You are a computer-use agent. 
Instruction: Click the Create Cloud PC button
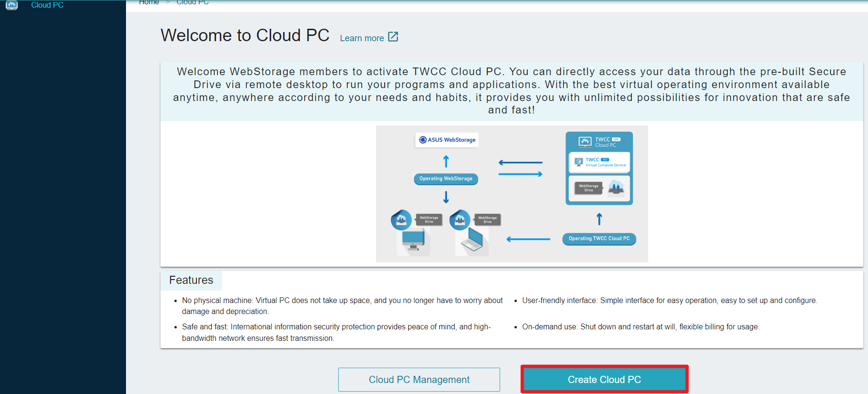605,380
